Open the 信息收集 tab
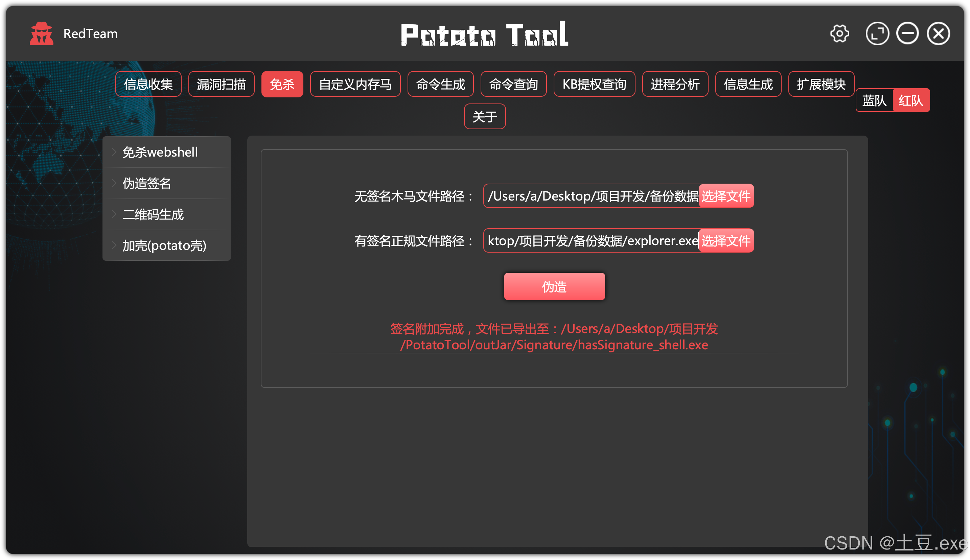The width and height of the screenshot is (970, 560). tap(148, 84)
